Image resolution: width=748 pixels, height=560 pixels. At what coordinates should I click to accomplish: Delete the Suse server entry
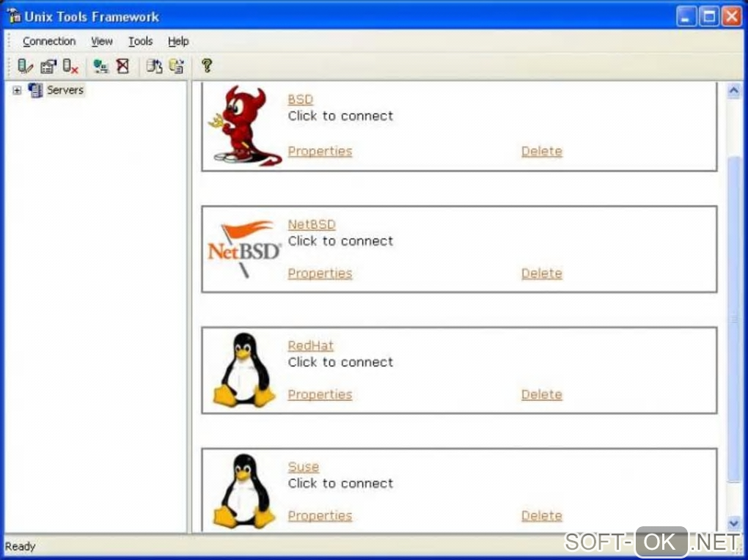542,515
